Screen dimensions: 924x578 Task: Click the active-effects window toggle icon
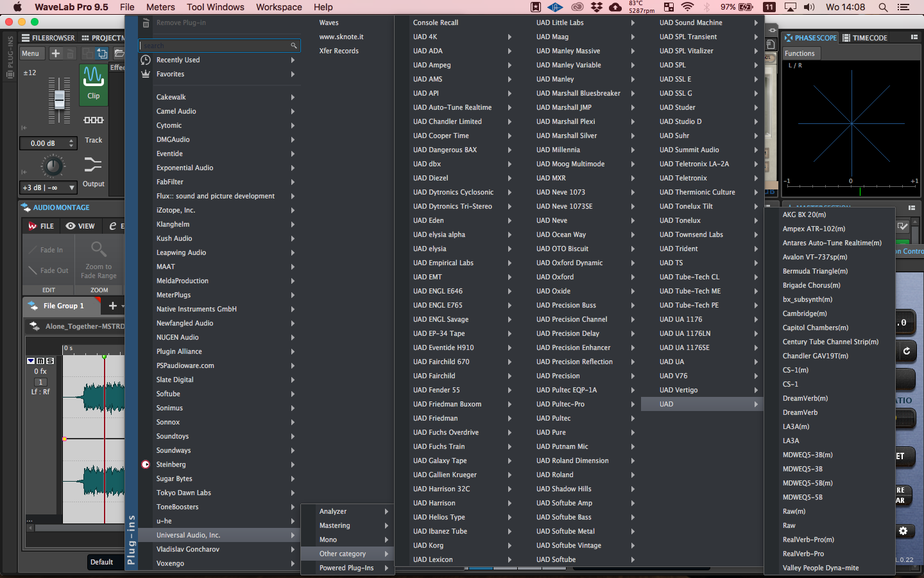(103, 53)
